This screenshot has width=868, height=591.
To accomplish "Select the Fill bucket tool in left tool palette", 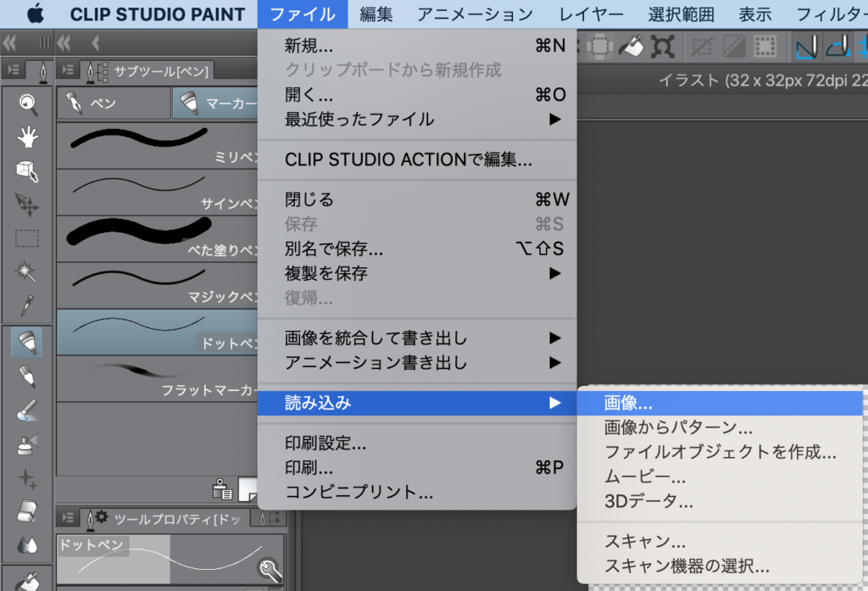I will click(26, 581).
